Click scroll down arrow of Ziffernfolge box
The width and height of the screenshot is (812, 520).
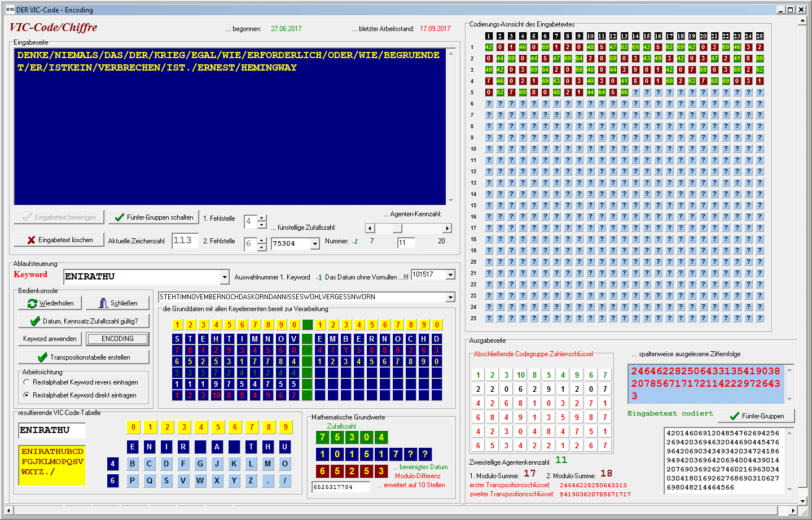pyautogui.click(x=789, y=399)
